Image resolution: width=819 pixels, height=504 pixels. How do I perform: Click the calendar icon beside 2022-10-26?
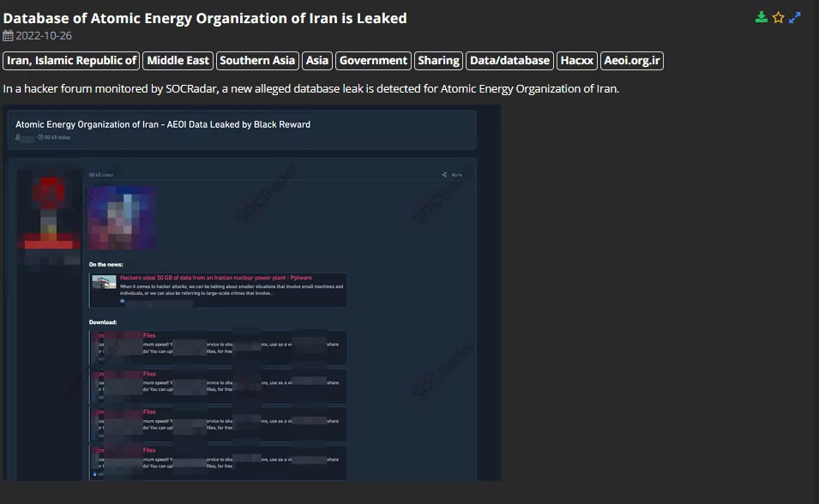(x=8, y=35)
